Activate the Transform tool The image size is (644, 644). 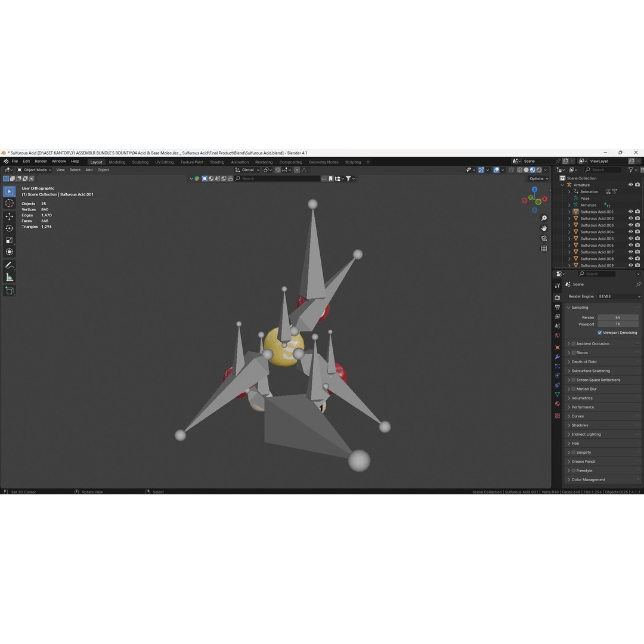pos(10,252)
